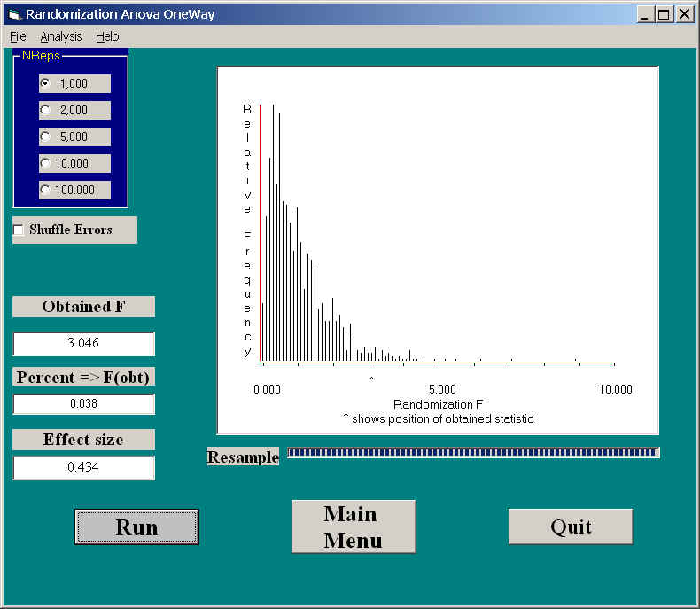Open the Analysis menu
Image resolution: width=700 pixels, height=609 pixels.
pyautogui.click(x=60, y=36)
